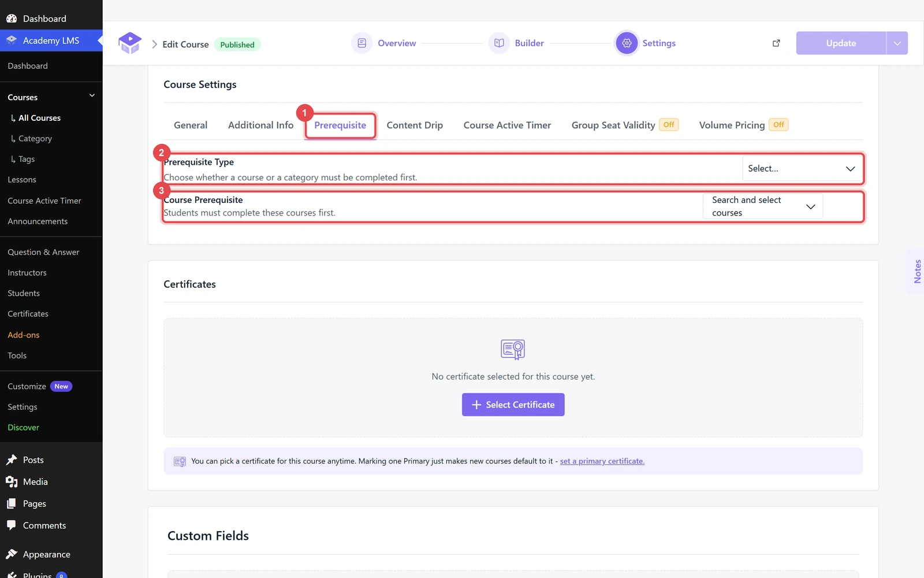Viewport: 924px width, 578px height.
Task: Open Announcements in the sidebar
Action: point(38,221)
